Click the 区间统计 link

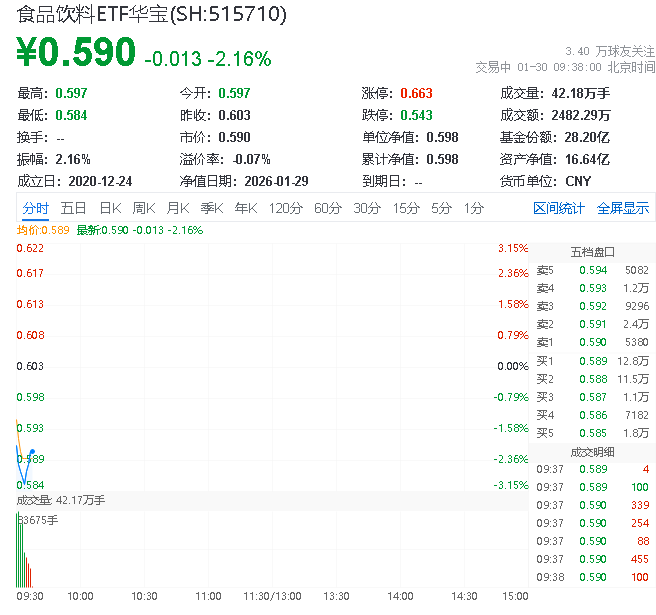click(x=559, y=208)
